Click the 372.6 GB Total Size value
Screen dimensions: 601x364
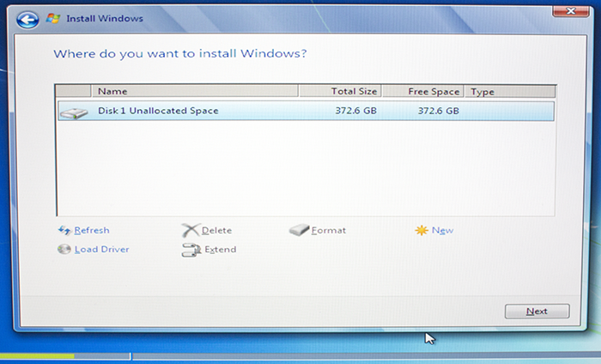click(355, 111)
